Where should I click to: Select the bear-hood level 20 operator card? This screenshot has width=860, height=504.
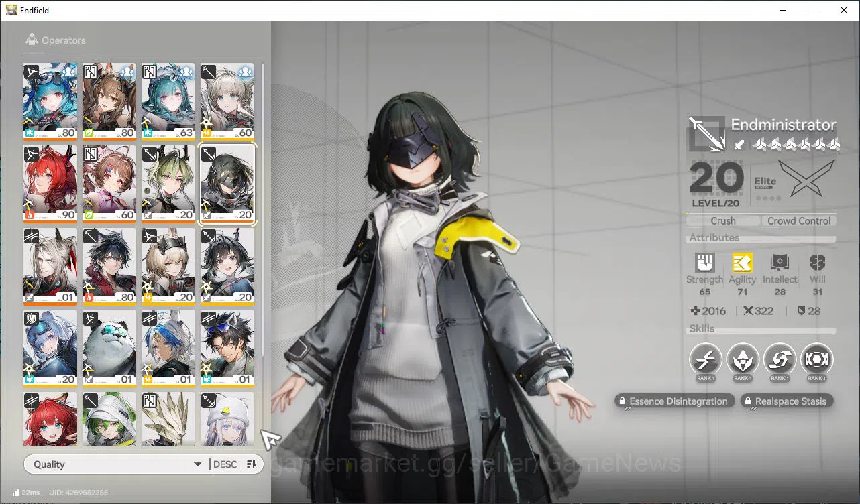pos(50,349)
